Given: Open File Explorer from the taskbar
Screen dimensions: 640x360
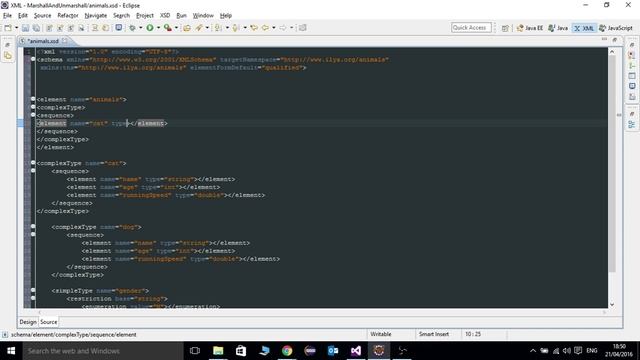Looking at the screenshot, I should (218, 351).
